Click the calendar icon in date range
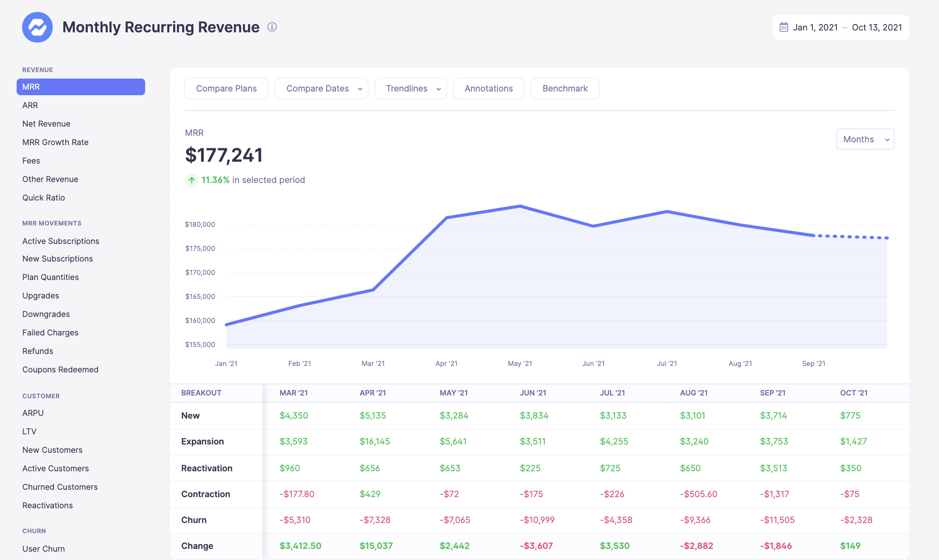This screenshot has height=560, width=939. point(784,27)
